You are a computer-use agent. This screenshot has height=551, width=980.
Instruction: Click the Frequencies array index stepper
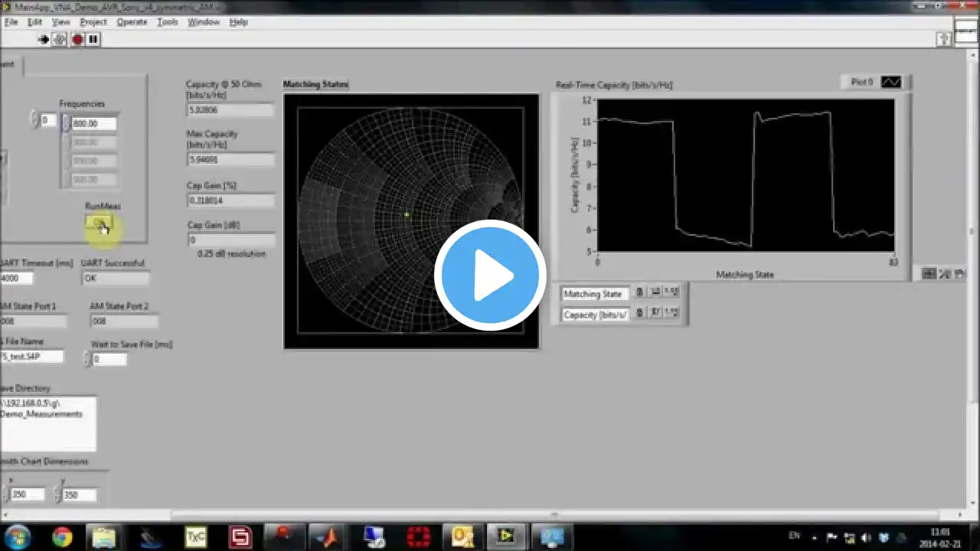click(34, 119)
